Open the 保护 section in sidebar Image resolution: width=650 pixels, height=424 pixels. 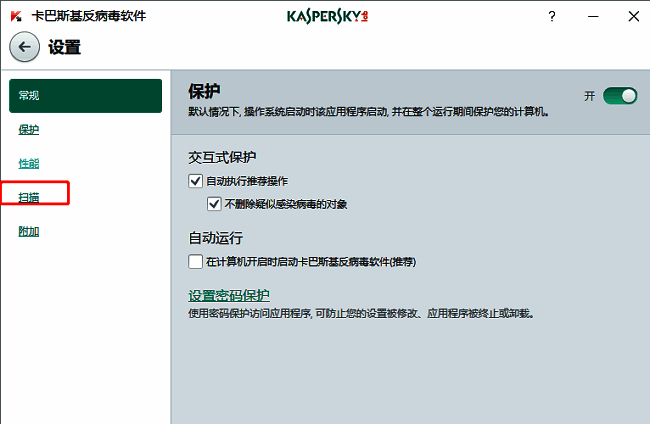coord(29,130)
